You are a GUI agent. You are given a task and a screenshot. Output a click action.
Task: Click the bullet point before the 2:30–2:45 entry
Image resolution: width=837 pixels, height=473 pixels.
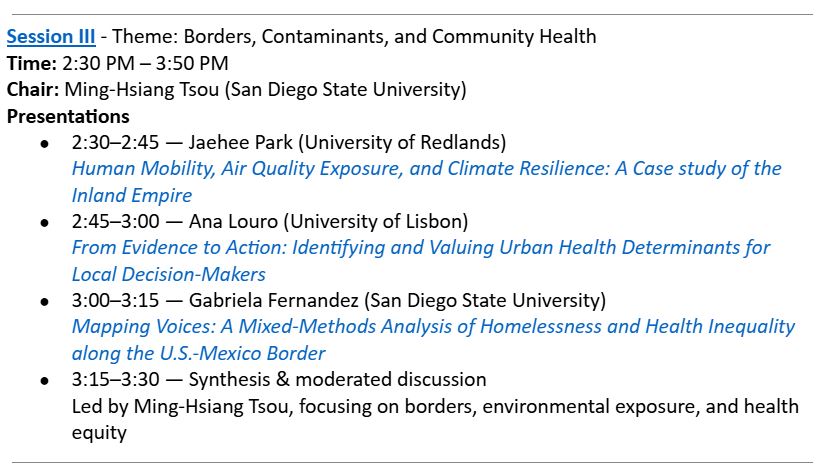coord(45,143)
